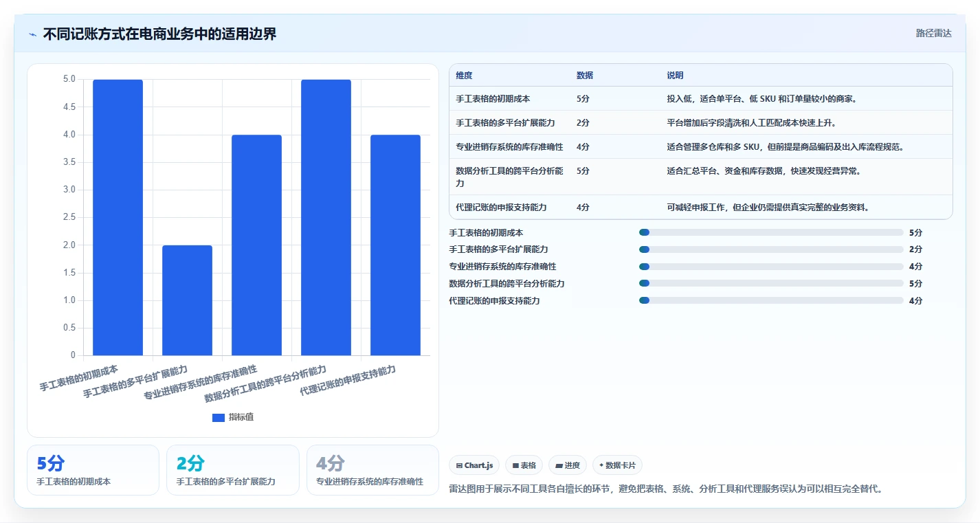This screenshot has width=980, height=523.
Task: Click the x-axis label 手工表格的初期成本
Action: click(x=78, y=378)
